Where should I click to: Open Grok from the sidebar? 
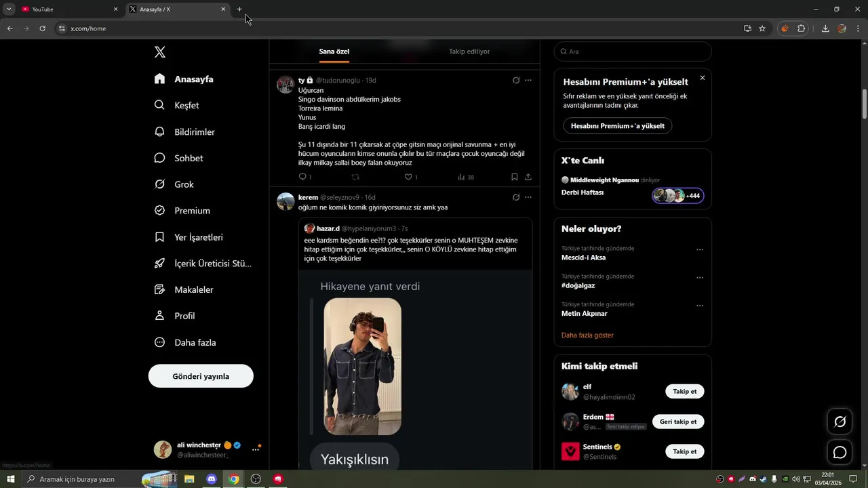point(174,184)
